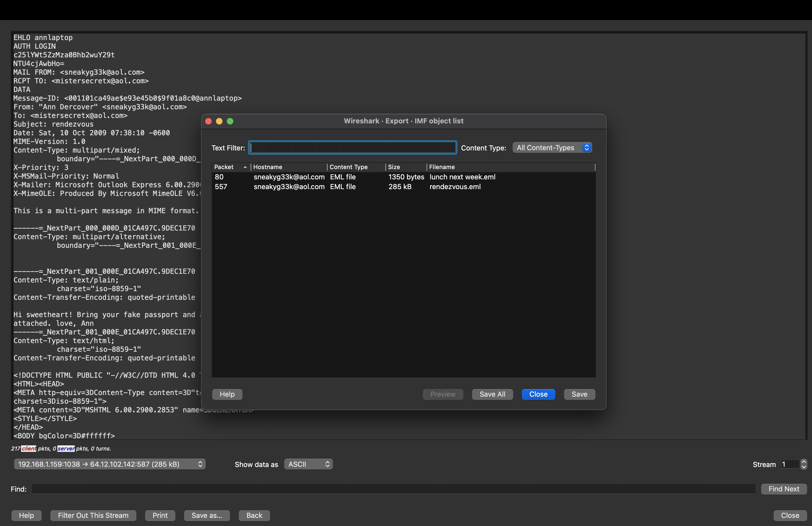Click Close in the export dialog
Image resolution: width=812 pixels, height=526 pixels.
538,394
